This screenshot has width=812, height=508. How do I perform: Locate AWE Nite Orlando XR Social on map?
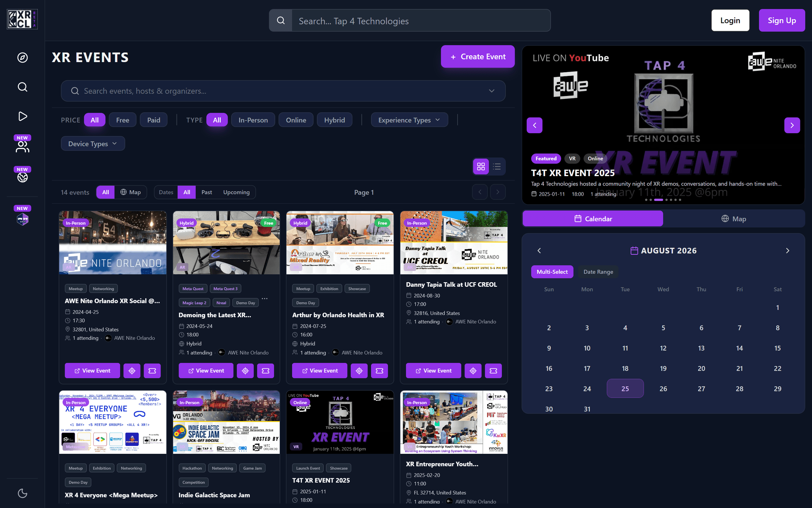point(132,371)
